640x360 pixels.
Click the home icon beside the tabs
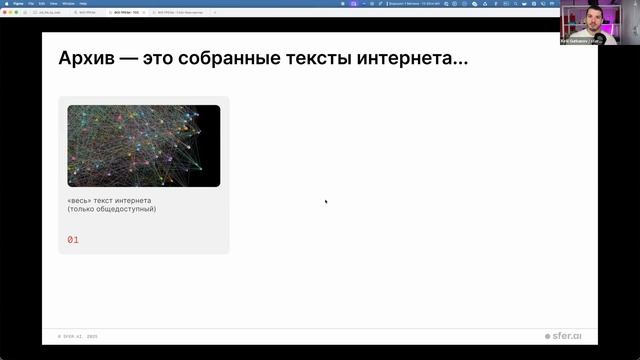[25, 13]
